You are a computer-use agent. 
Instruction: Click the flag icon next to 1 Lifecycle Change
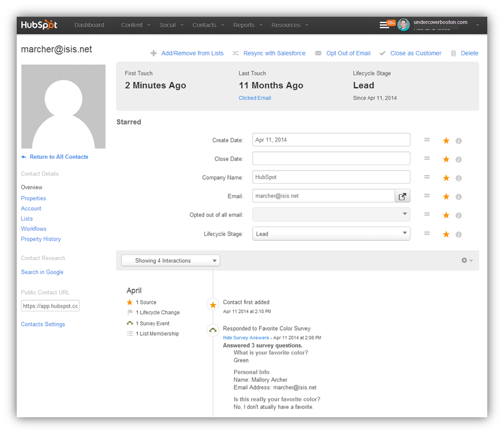click(x=130, y=312)
